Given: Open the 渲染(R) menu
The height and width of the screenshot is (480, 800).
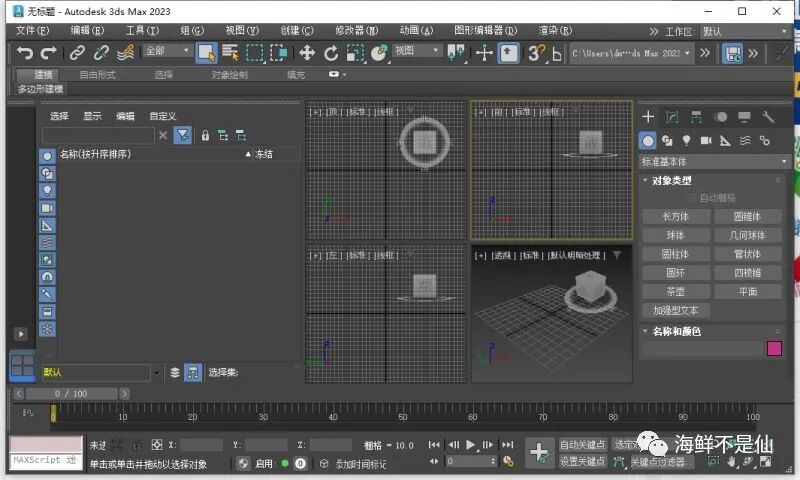Looking at the screenshot, I should click(555, 31).
